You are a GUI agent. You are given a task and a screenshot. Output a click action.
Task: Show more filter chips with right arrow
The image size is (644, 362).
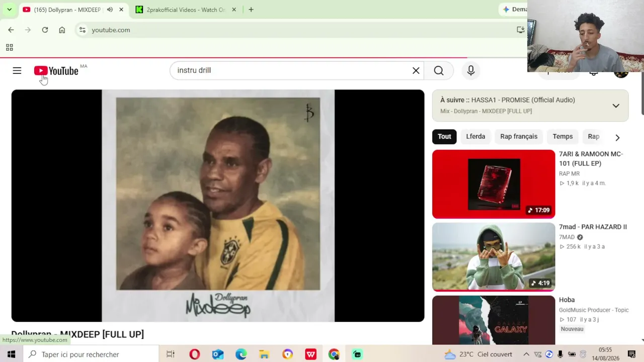point(617,137)
